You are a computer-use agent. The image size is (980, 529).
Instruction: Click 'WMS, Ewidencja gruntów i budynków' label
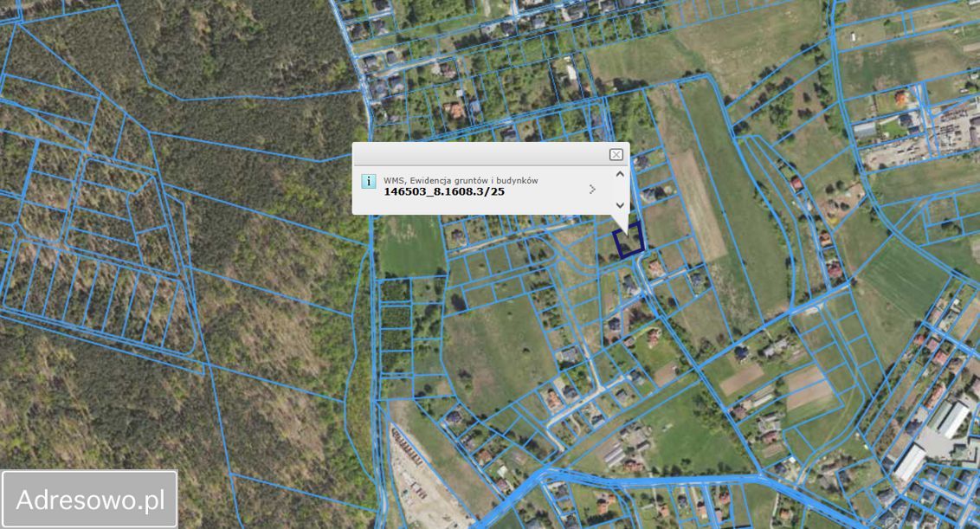[461, 180]
